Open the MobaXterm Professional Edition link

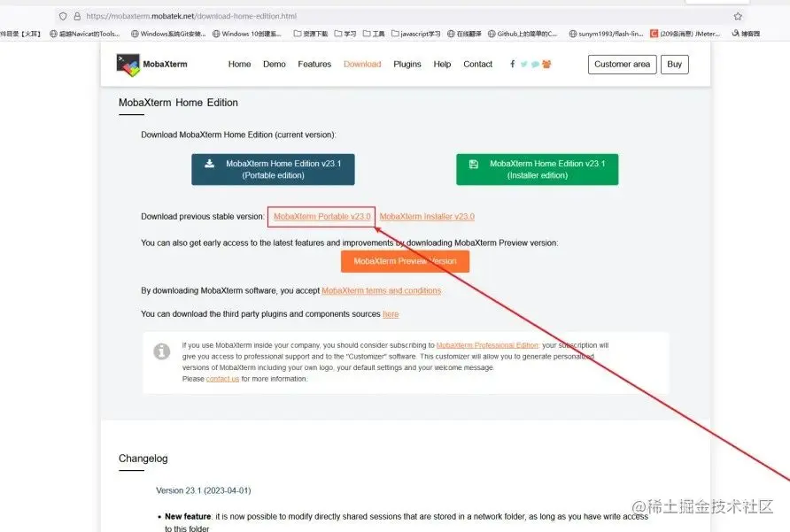[x=487, y=345]
